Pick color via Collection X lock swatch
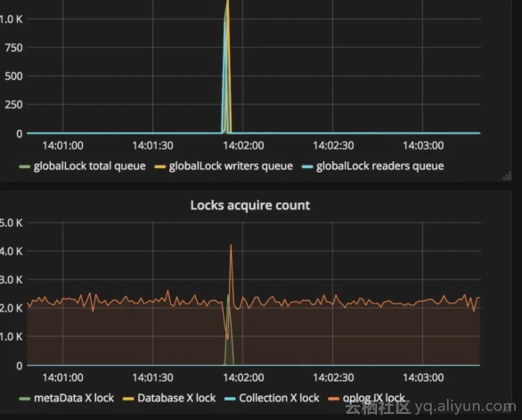The height and width of the screenshot is (420, 522). pyautogui.click(x=230, y=398)
